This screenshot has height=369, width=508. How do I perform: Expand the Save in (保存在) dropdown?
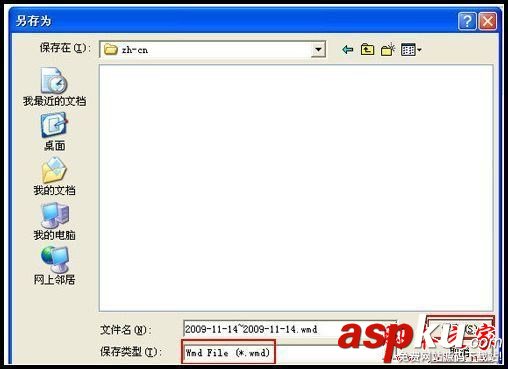pyautogui.click(x=318, y=50)
